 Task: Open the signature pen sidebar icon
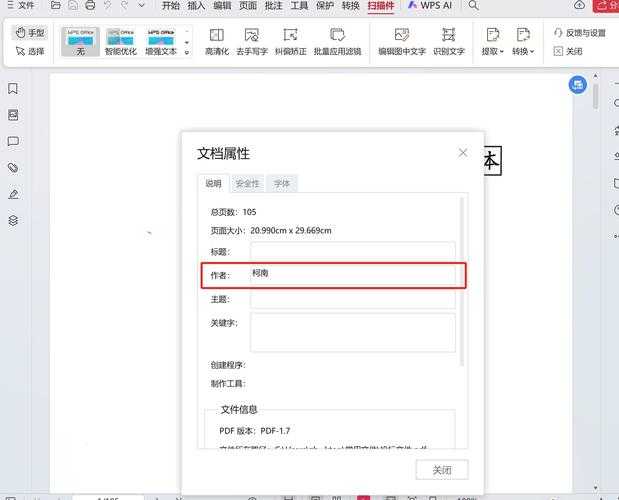13,194
